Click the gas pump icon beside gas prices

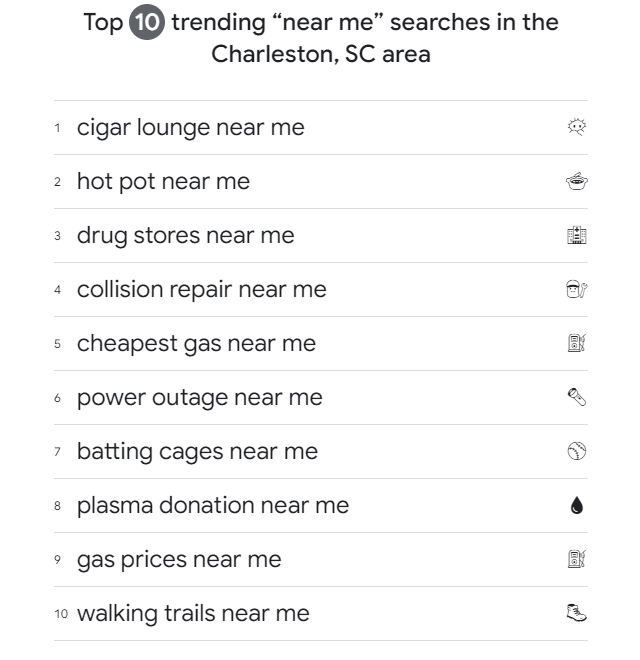(576, 559)
